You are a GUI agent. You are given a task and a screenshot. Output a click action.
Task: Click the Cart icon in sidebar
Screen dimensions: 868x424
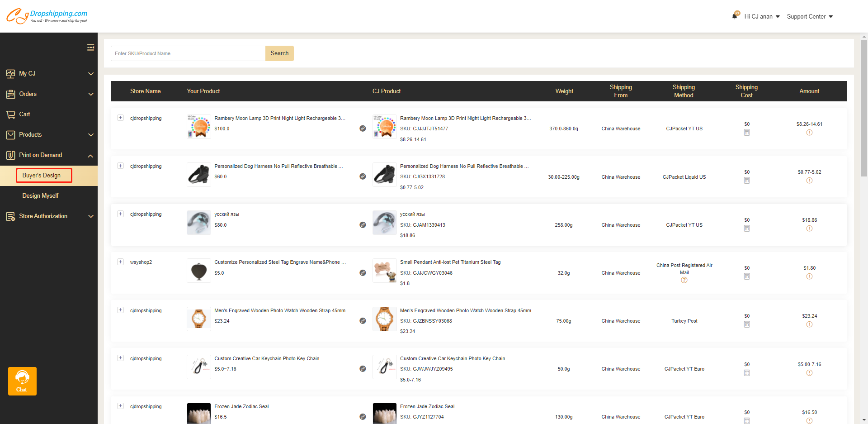(x=11, y=114)
